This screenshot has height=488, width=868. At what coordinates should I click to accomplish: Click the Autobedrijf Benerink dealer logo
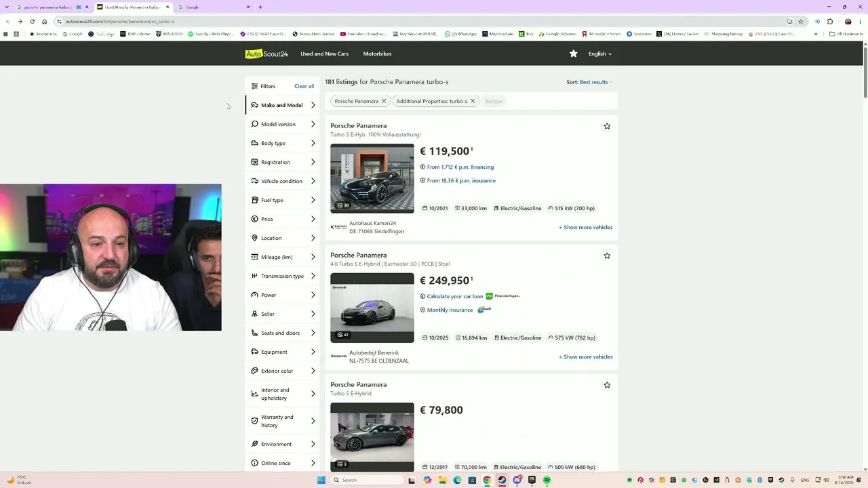tap(338, 357)
